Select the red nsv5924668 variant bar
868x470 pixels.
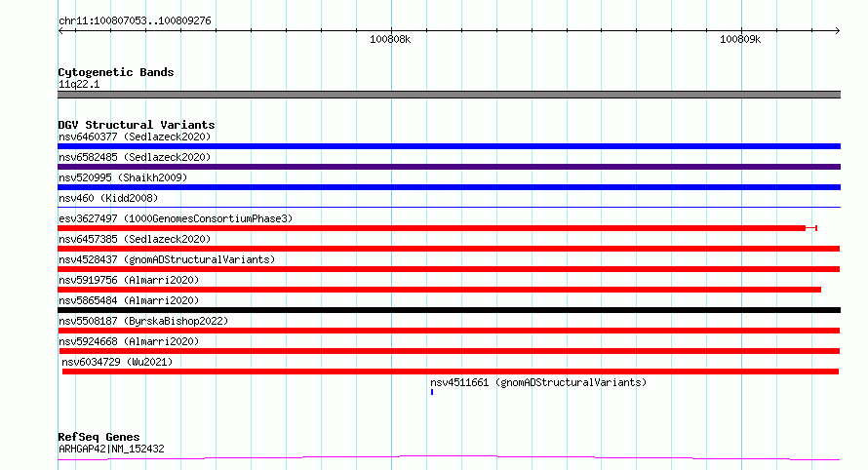450,351
